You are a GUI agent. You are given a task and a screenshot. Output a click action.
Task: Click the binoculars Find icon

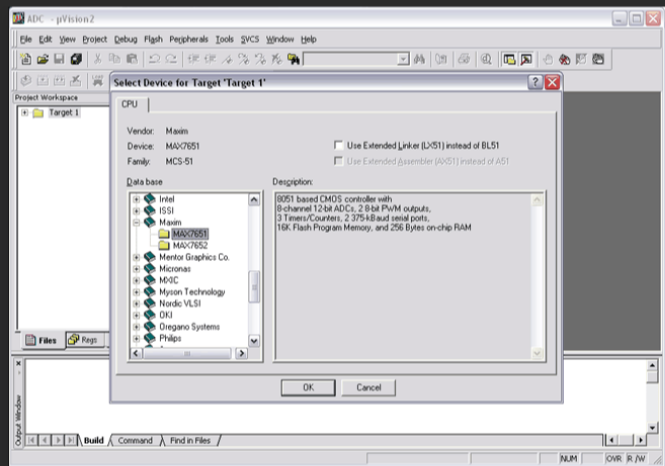pyautogui.click(x=419, y=59)
